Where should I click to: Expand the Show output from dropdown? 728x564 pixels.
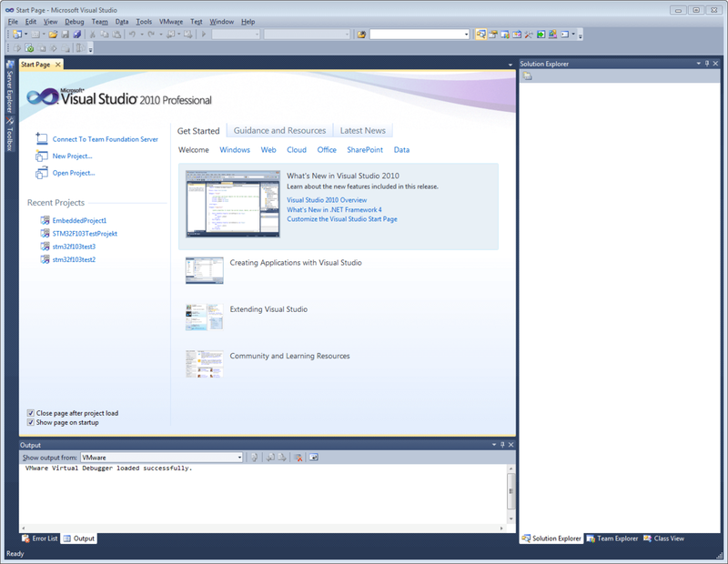pyautogui.click(x=239, y=458)
